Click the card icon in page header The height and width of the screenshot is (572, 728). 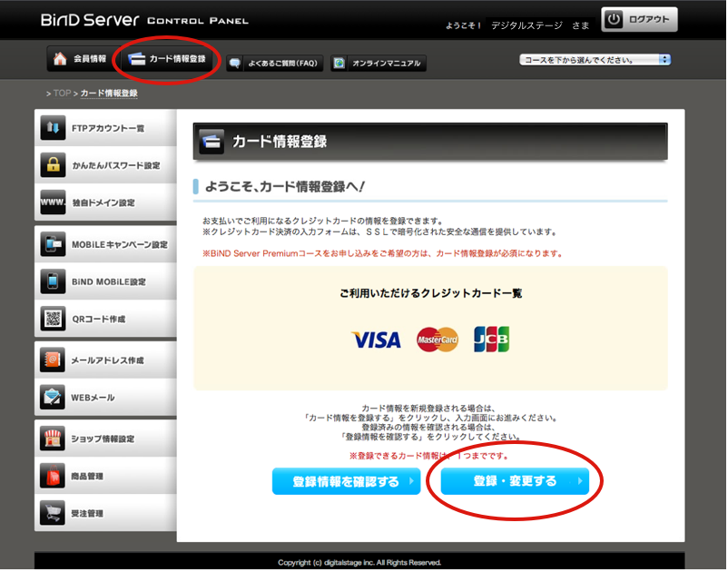pos(212,142)
